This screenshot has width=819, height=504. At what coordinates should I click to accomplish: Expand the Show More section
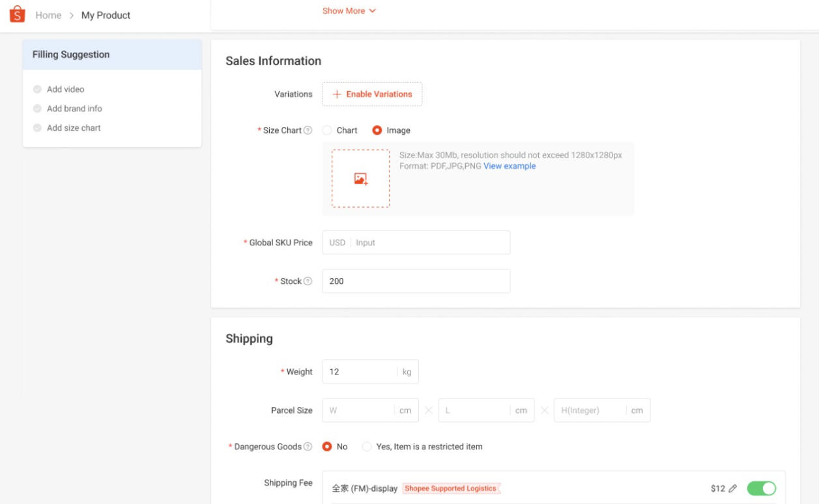click(x=349, y=10)
